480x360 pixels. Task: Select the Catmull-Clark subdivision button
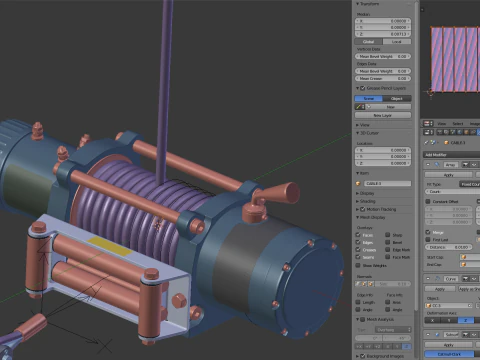coord(449,354)
